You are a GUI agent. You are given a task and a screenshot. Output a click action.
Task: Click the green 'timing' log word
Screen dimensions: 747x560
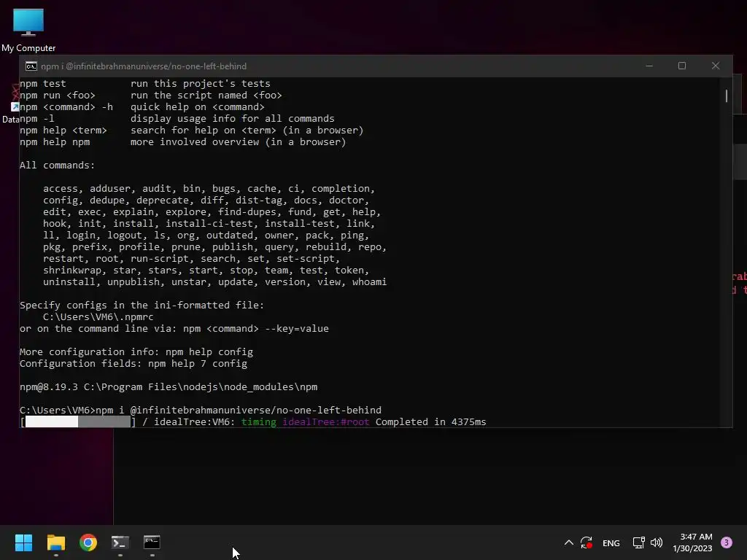point(259,422)
